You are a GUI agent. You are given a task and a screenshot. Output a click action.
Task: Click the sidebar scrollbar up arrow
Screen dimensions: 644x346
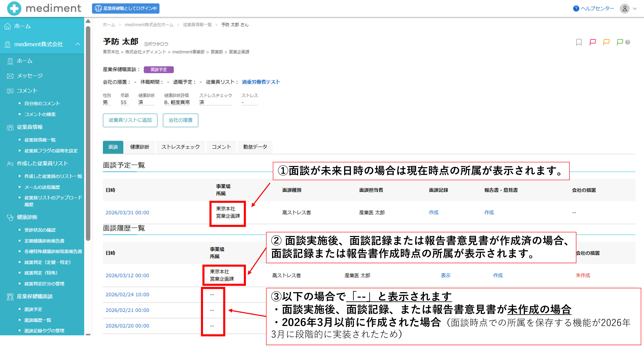tap(88, 21)
